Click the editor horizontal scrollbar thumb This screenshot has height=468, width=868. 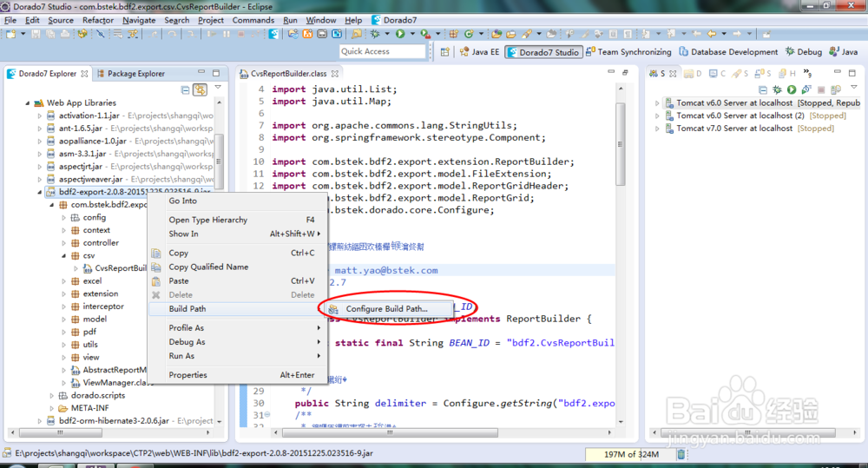click(389, 432)
